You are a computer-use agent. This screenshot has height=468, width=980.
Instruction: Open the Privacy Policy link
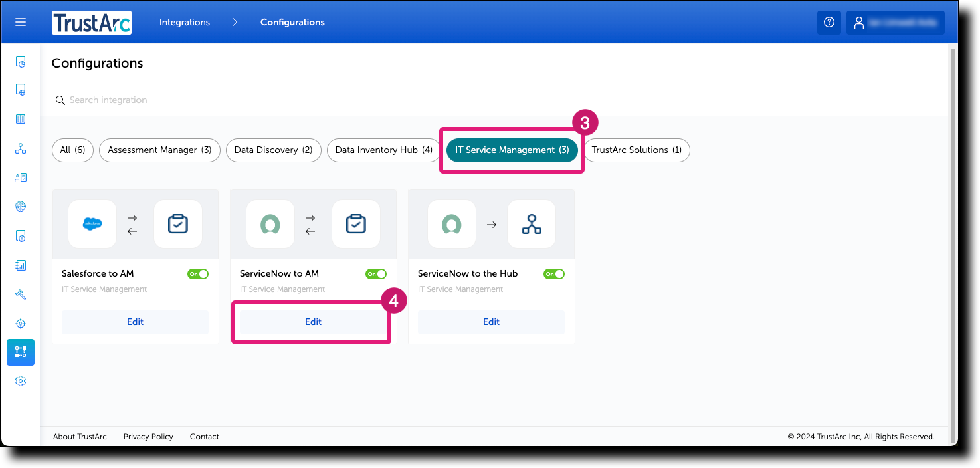coord(147,436)
